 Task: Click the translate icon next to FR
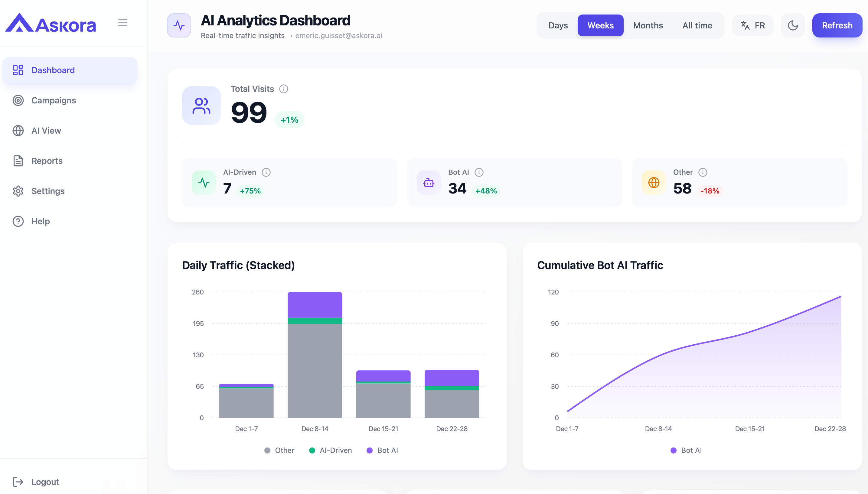[x=745, y=25]
